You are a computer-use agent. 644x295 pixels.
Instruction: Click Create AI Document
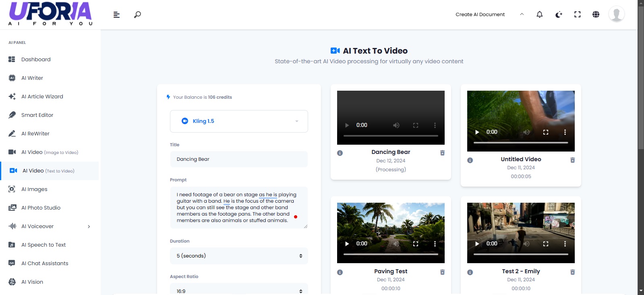pos(480,15)
